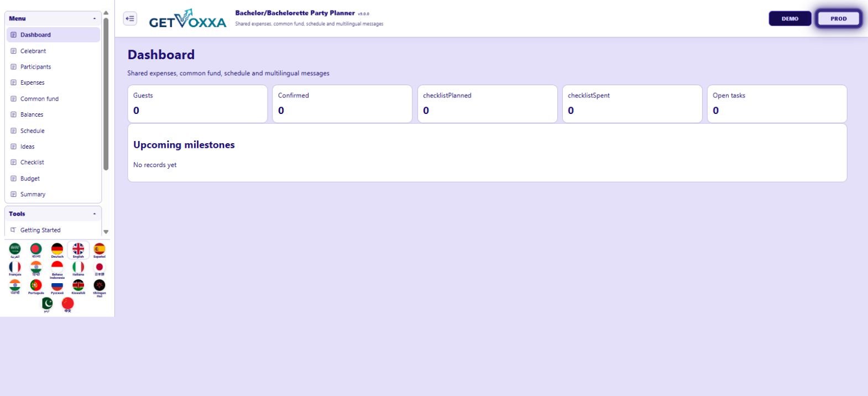Image resolution: width=868 pixels, height=396 pixels.
Task: Open the Celebrant page
Action: click(53, 51)
